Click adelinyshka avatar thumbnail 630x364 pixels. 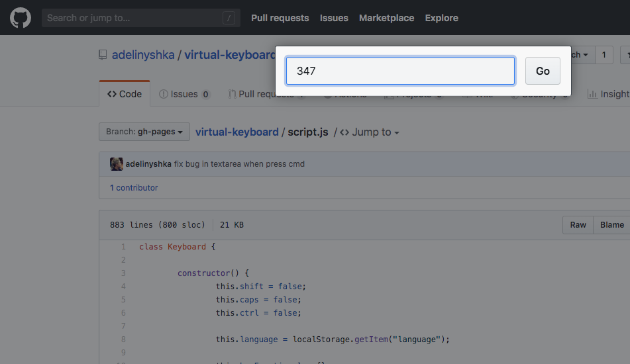[117, 163]
